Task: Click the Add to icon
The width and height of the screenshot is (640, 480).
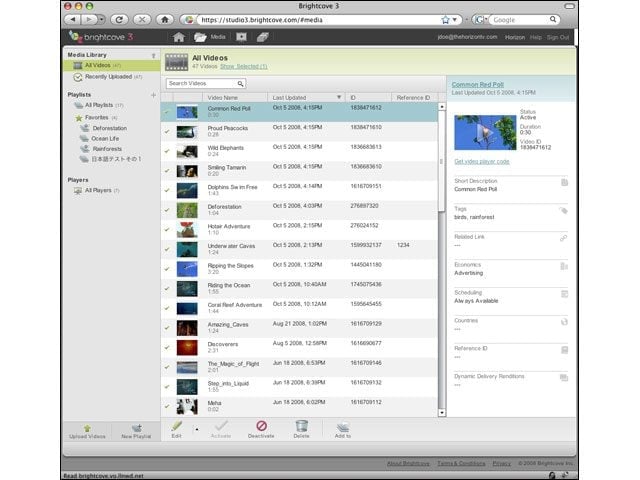Action: [x=343, y=427]
